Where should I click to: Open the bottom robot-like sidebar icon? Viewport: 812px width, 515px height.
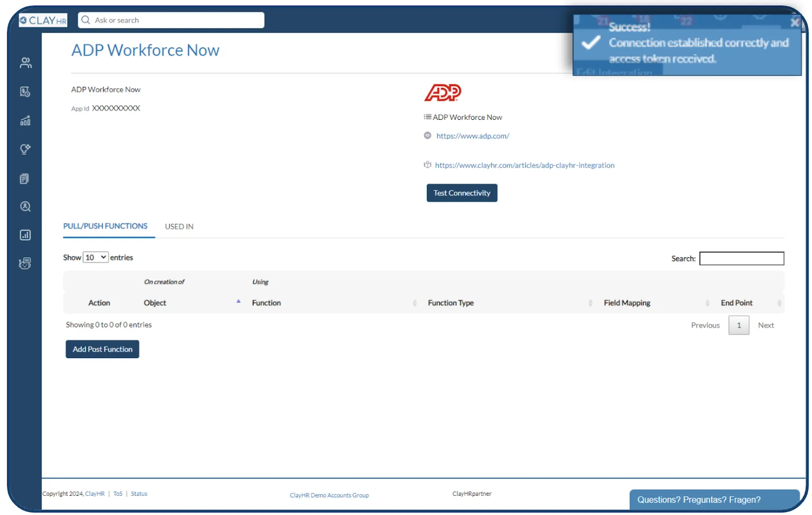tap(25, 264)
